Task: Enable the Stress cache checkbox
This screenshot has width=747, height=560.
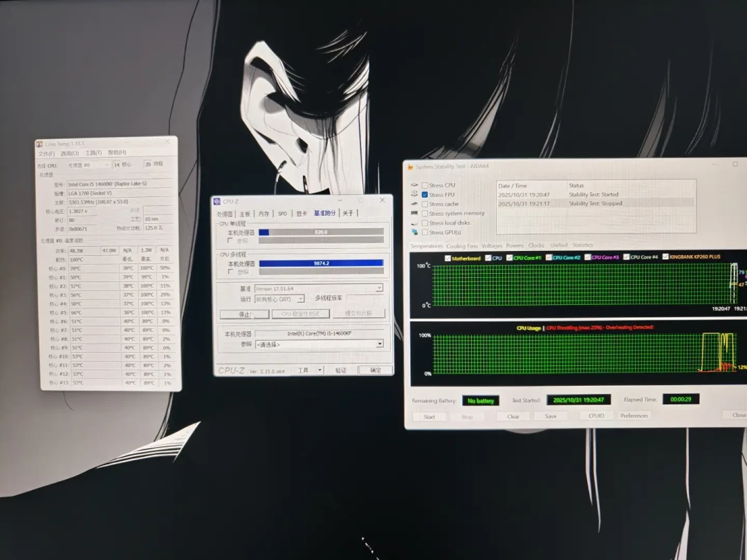Action: pos(425,204)
